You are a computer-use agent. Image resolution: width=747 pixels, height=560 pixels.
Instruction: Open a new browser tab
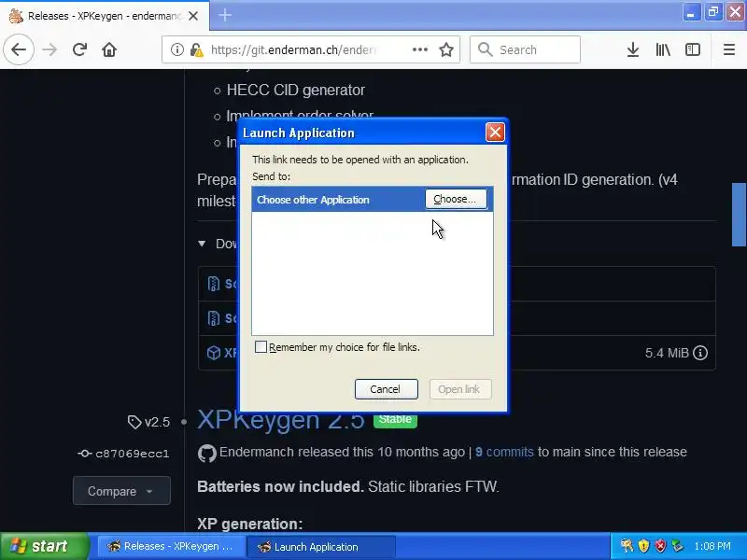point(225,15)
